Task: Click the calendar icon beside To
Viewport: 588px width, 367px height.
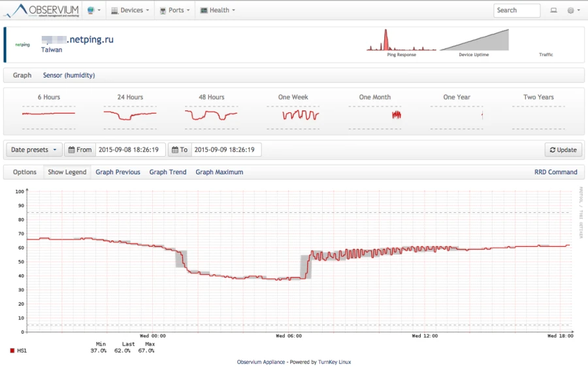Action: click(175, 150)
